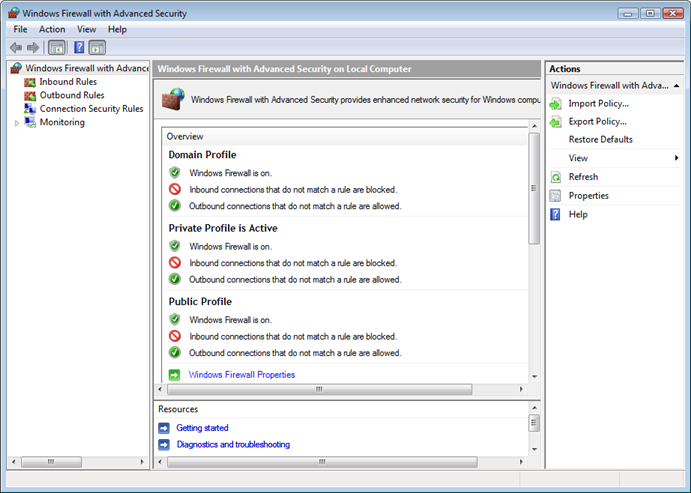Click the Public Profile heading

tap(200, 301)
